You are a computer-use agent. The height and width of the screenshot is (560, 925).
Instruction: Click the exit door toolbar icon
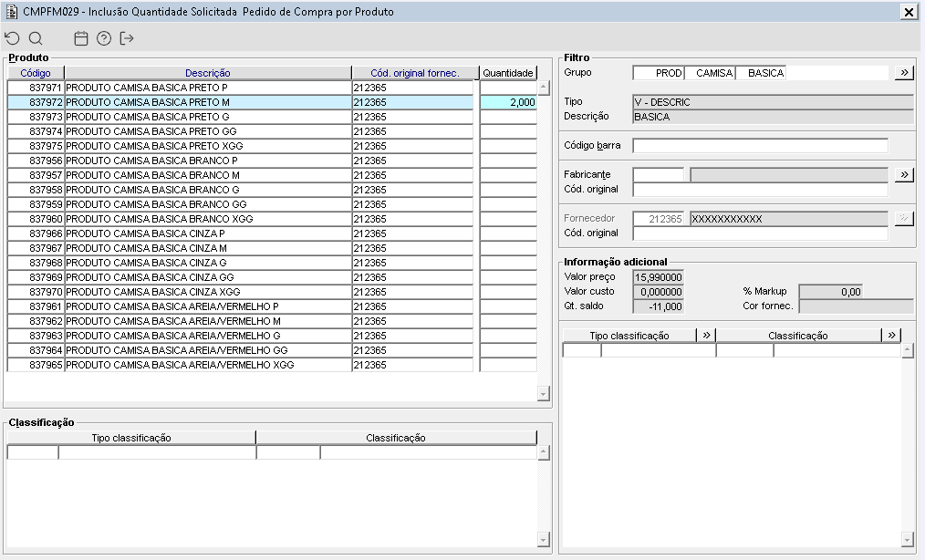126,38
